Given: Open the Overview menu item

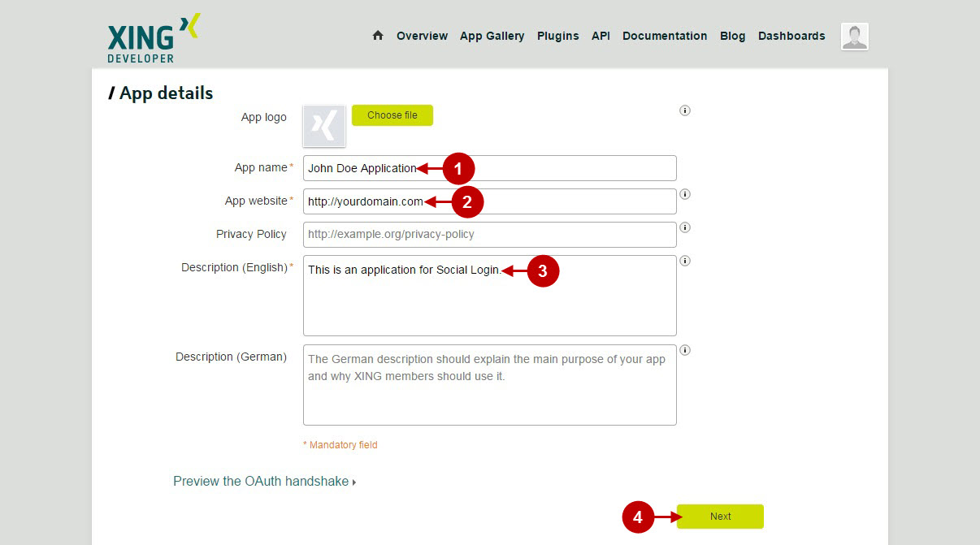Looking at the screenshot, I should click(422, 36).
